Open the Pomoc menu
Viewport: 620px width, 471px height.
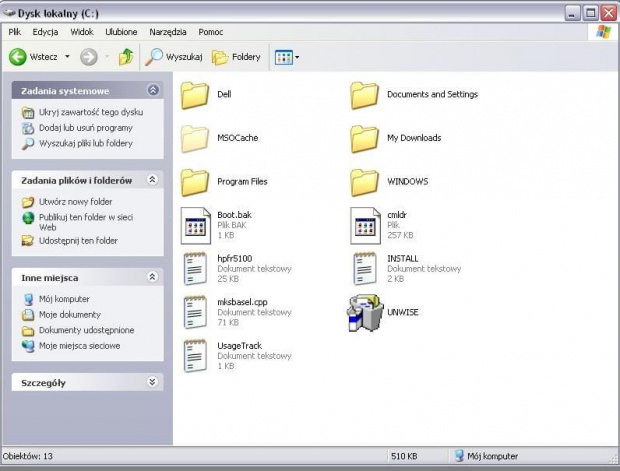click(211, 32)
